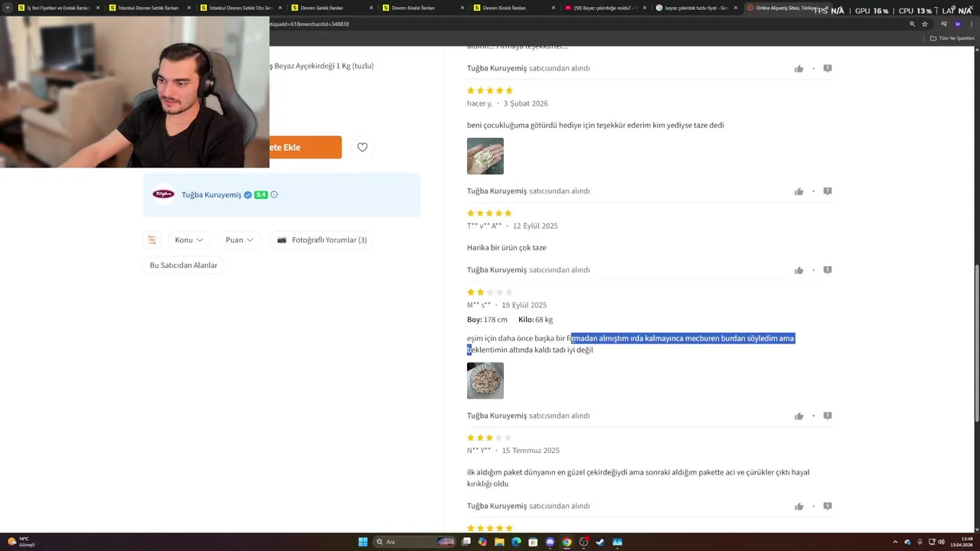Click the Chrome icon in the taskbar
This screenshot has height=551, width=980.
(567, 542)
